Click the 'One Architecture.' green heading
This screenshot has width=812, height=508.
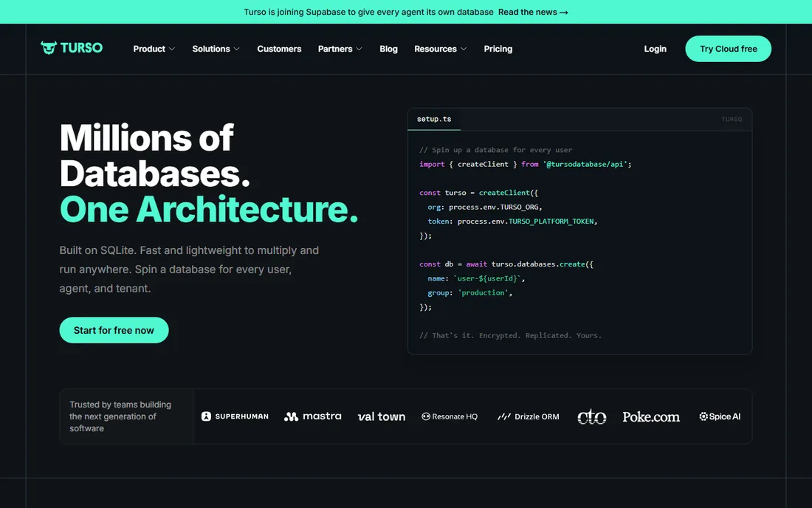point(209,209)
